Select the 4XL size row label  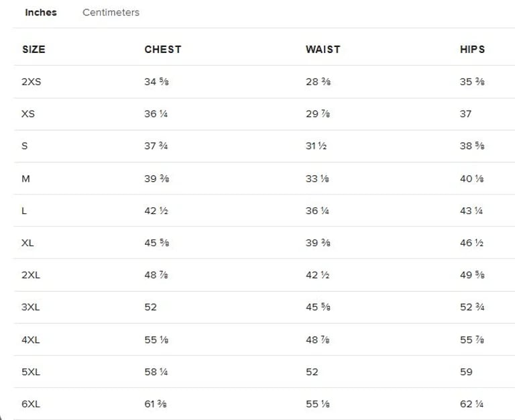coord(31,339)
